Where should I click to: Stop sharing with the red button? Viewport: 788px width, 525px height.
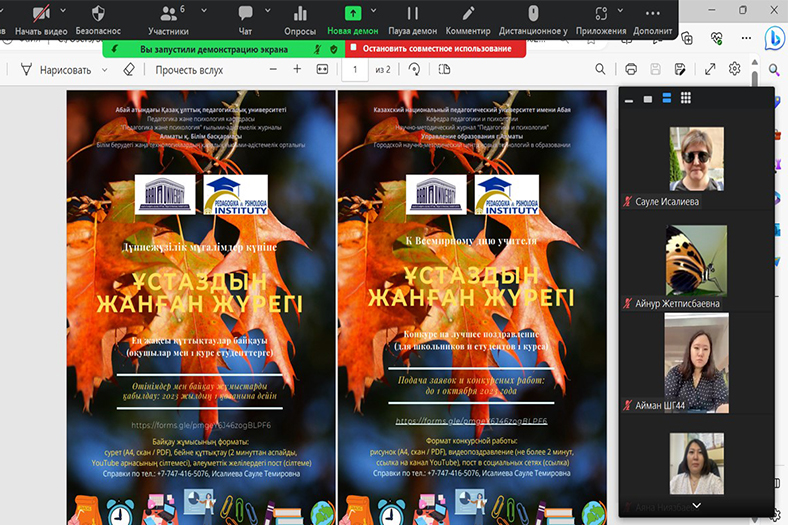click(435, 48)
